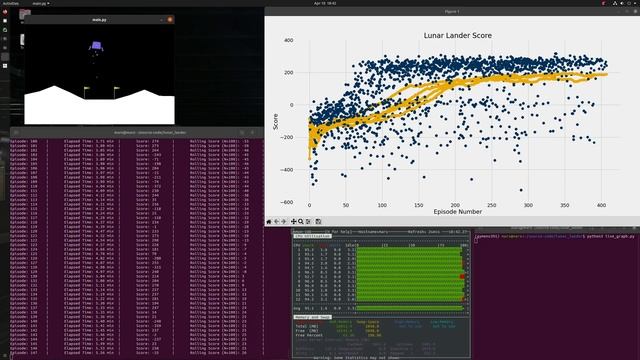Click the python3 live_graph.py command line
Image resolution: width=640 pixels, height=360 pixels.
point(555,236)
